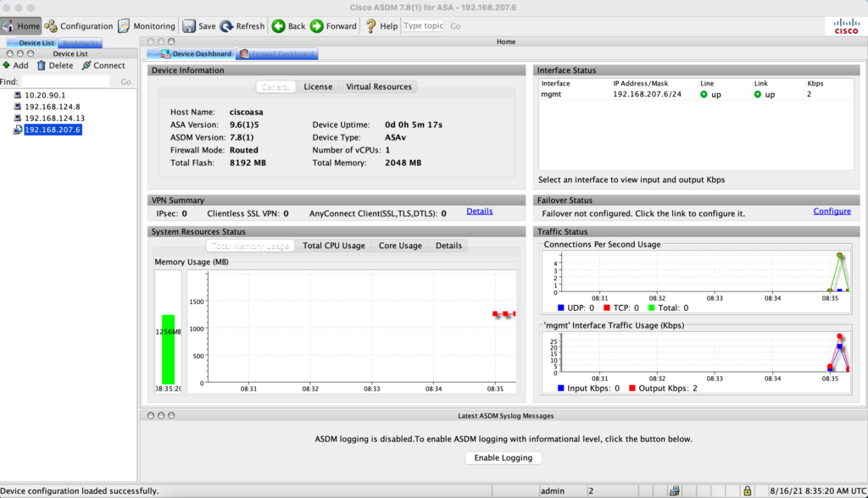
Task: Switch to Device Dashboard tab
Action: pyautogui.click(x=192, y=53)
